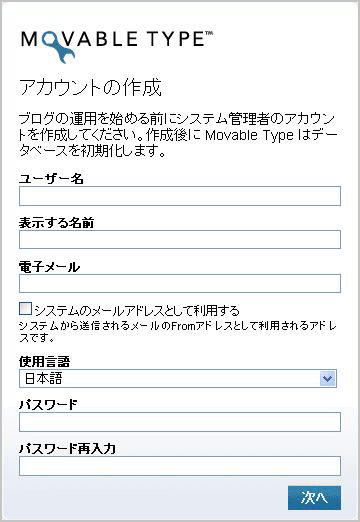Enable the システムのメールアドレスとして利用する checkbox
The height and width of the screenshot is (522, 360).
click(25, 309)
